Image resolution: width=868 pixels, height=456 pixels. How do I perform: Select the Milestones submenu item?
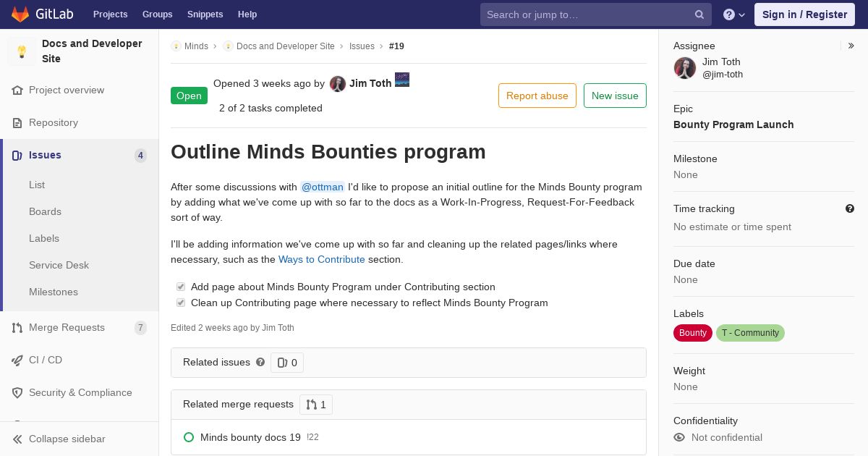pyautogui.click(x=54, y=292)
